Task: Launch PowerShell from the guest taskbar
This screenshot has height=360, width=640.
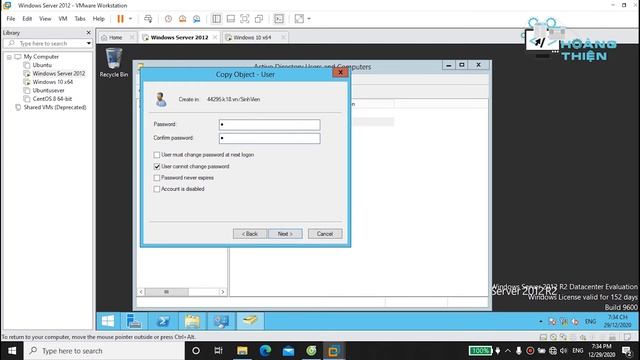Action: coord(163,321)
